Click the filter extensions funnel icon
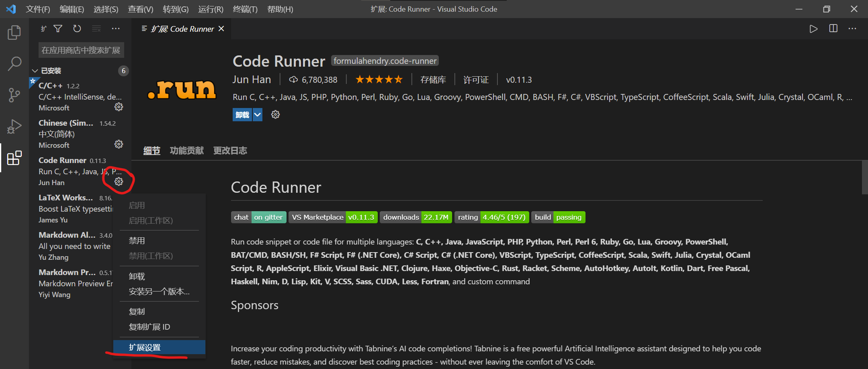This screenshot has height=369, width=868. pos(58,29)
